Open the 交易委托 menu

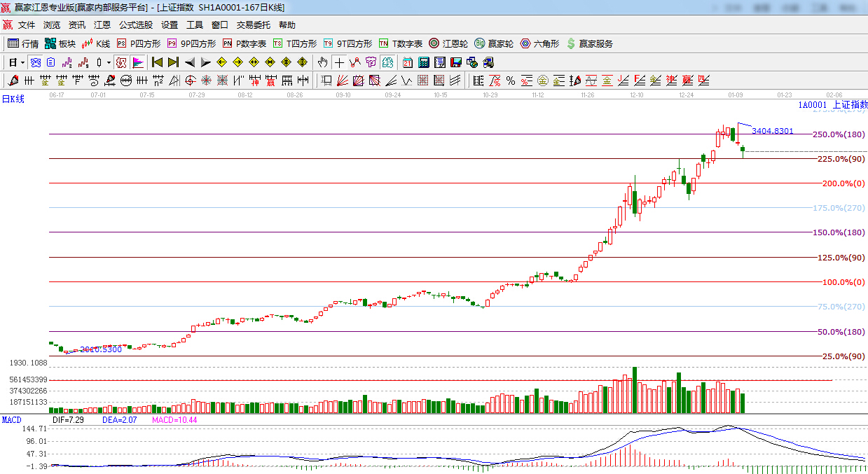click(x=253, y=25)
